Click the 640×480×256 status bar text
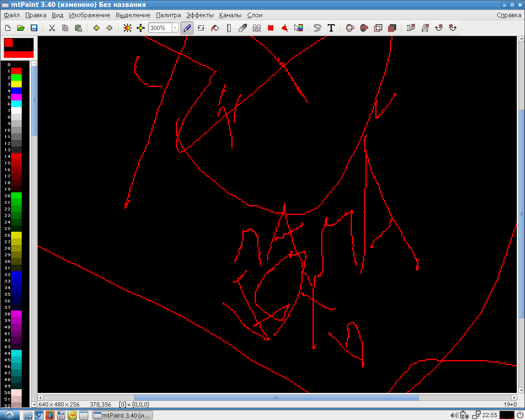Viewport: 525px width, 420px height. point(59,404)
